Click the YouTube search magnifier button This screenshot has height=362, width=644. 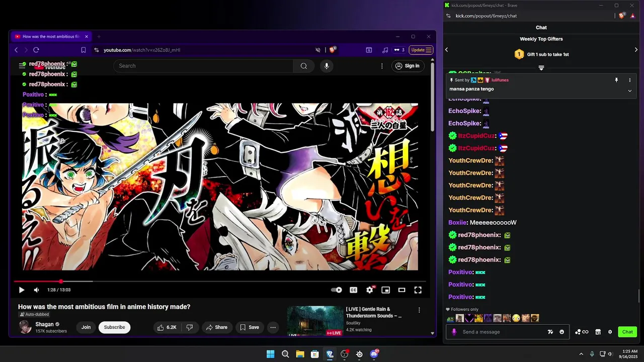[304, 66]
